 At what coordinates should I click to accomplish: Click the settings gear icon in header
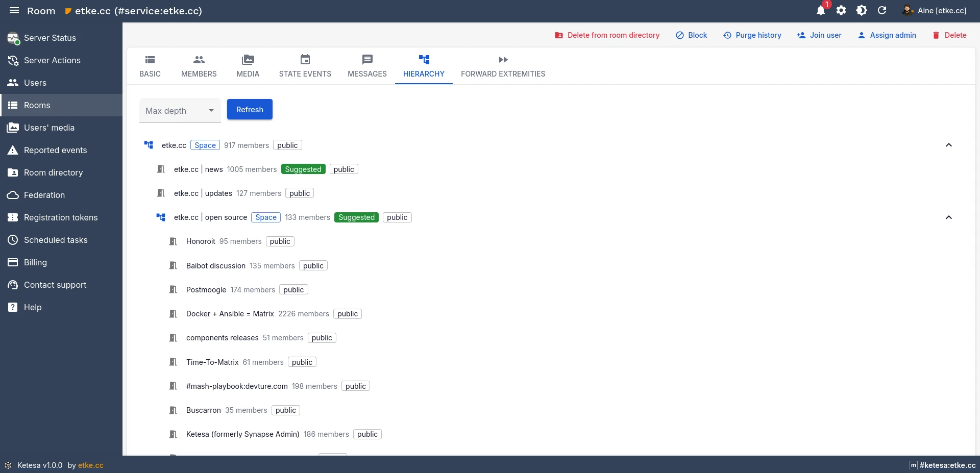pyautogui.click(x=841, y=11)
